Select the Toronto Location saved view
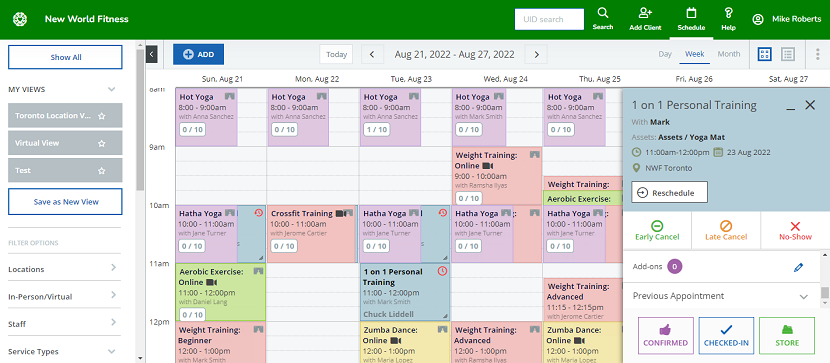The image size is (830, 363). tap(65, 115)
